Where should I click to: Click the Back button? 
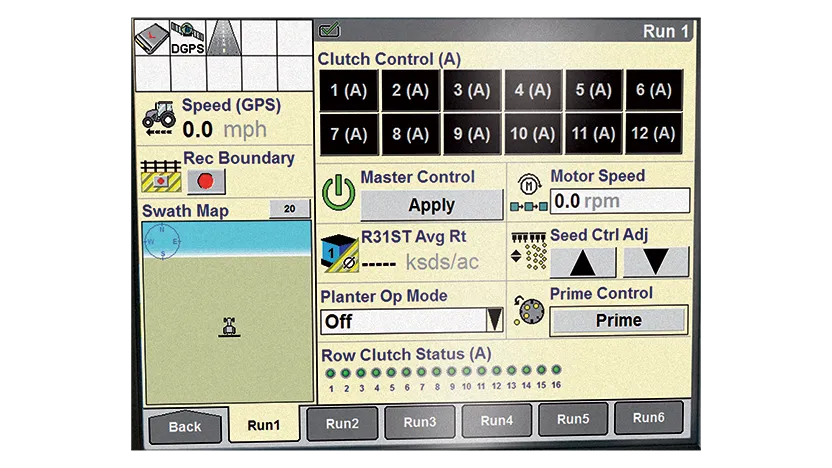click(185, 427)
